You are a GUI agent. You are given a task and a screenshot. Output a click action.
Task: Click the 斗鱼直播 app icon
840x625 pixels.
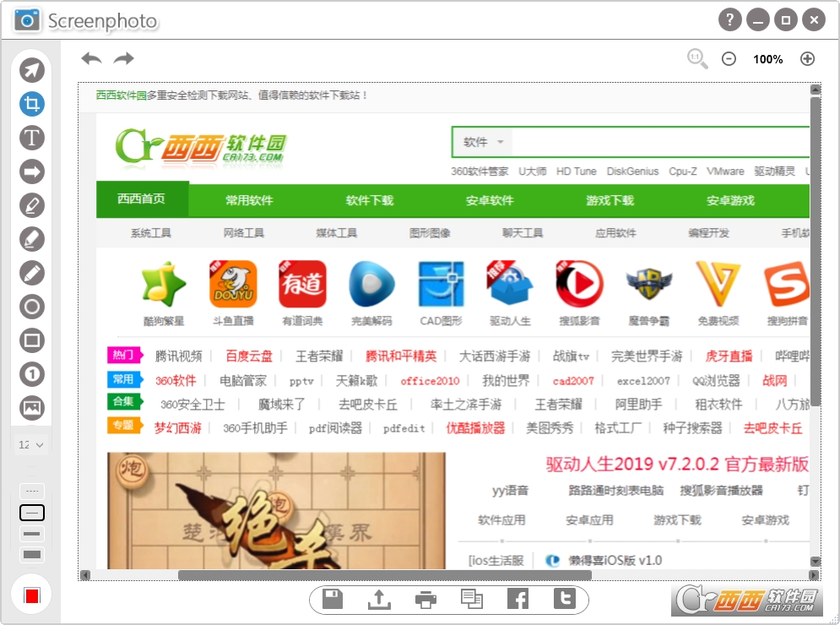coord(233,284)
